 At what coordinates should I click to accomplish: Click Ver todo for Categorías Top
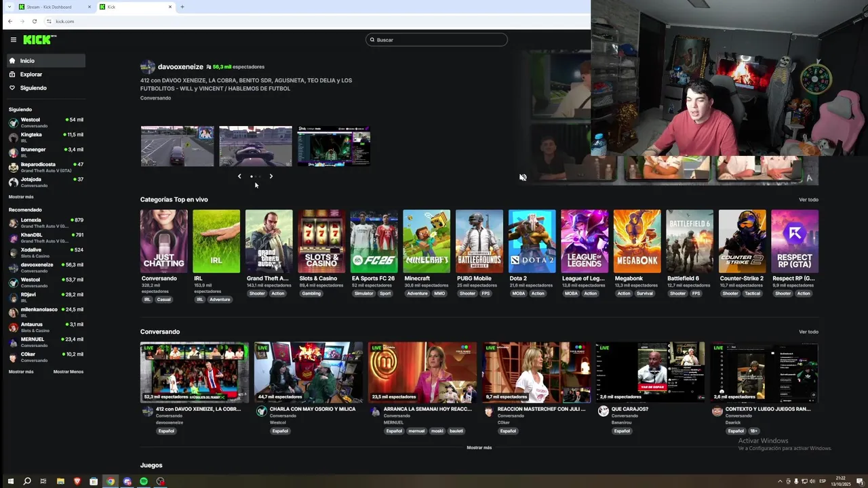pyautogui.click(x=808, y=200)
